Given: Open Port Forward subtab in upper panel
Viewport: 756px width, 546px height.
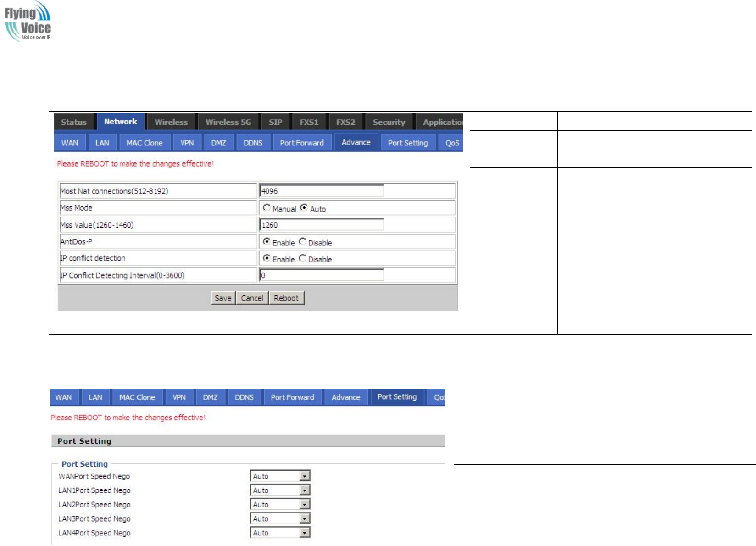Looking at the screenshot, I should 302,143.
